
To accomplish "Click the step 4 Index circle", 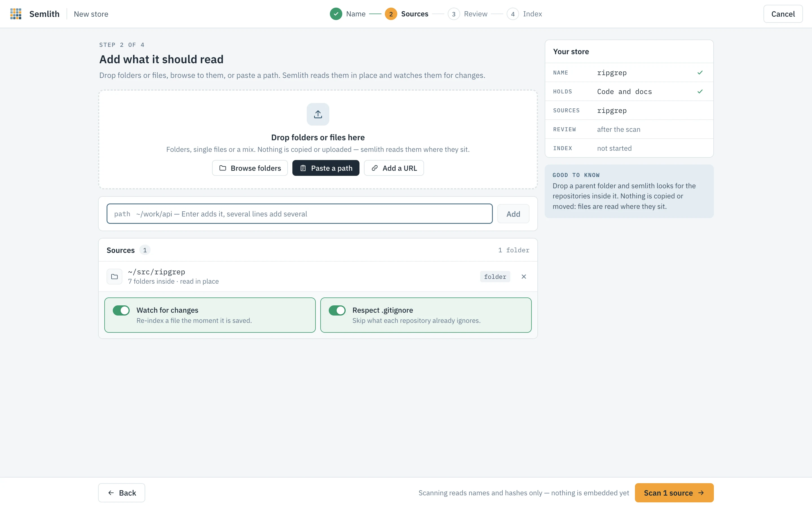I will click(x=513, y=14).
